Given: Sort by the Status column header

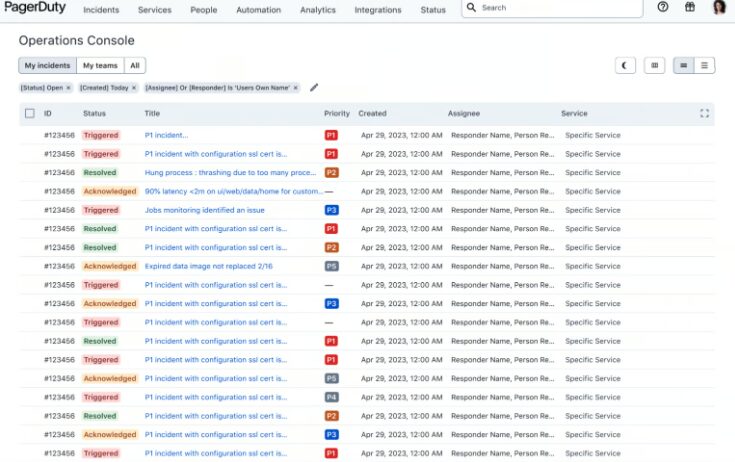Looking at the screenshot, I should [x=94, y=113].
